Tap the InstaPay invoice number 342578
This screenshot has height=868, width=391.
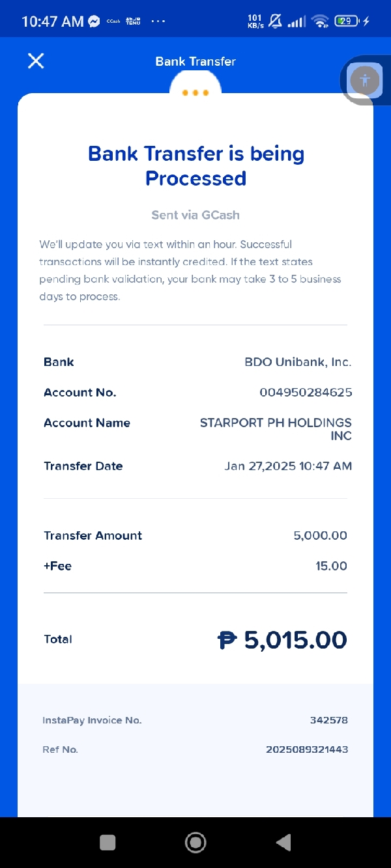pyautogui.click(x=328, y=720)
